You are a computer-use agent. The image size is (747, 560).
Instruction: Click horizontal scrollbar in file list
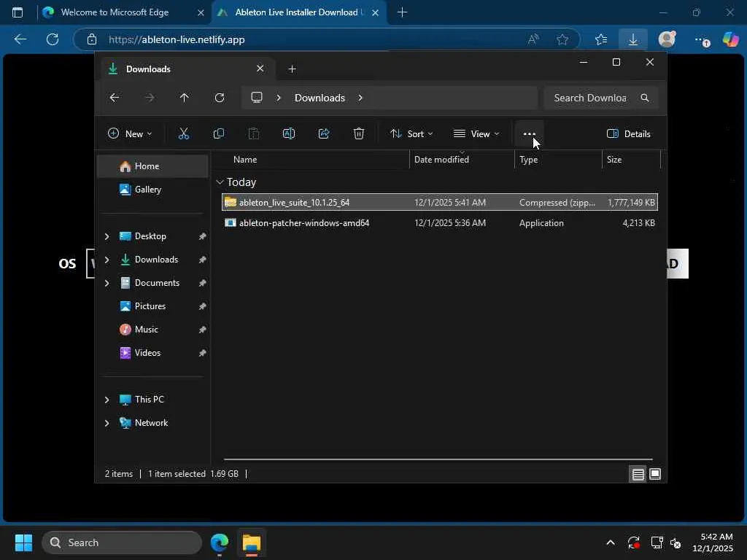pyautogui.click(x=438, y=459)
